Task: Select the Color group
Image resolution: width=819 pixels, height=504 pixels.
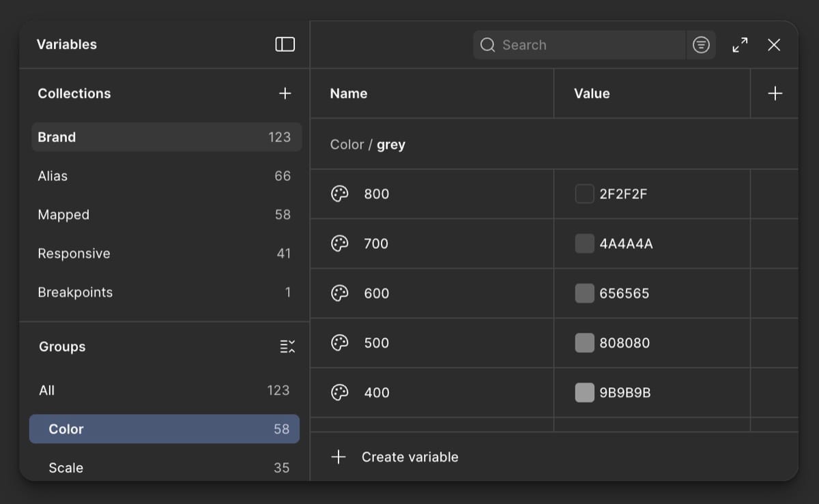Action: 164,429
